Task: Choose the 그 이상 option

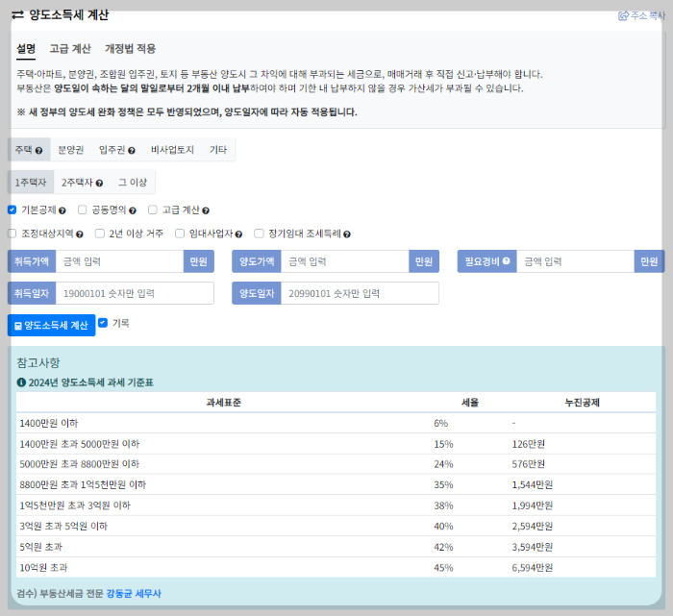Action: point(133,183)
